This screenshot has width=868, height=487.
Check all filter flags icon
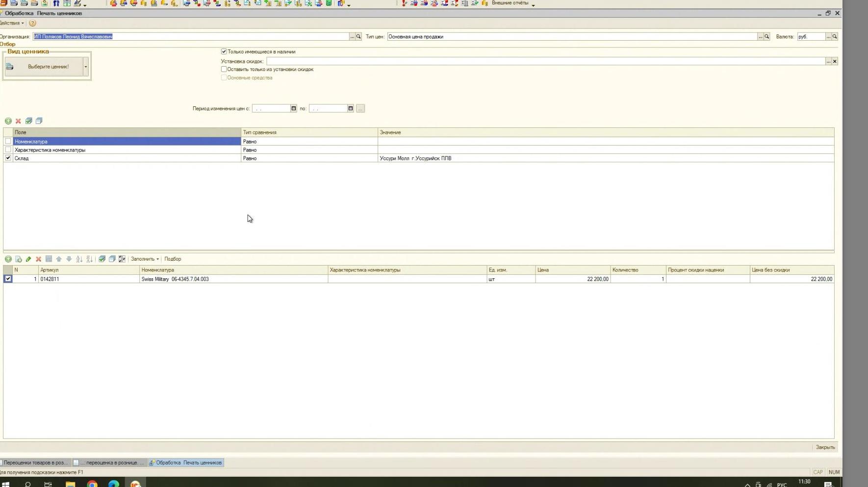[29, 121]
